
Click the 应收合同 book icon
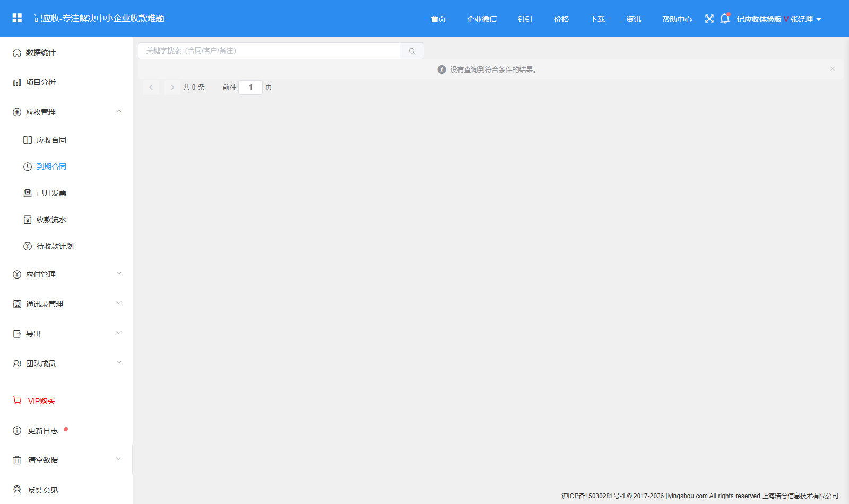[x=28, y=140]
